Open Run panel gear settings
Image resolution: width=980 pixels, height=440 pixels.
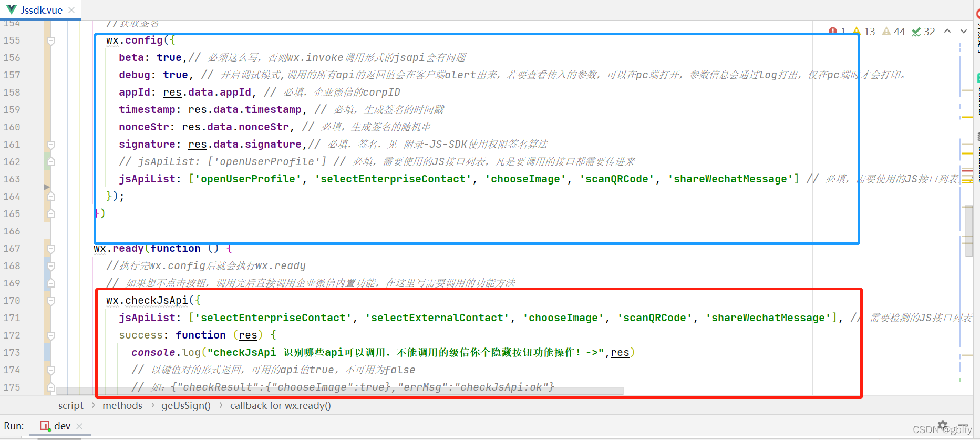(943, 425)
